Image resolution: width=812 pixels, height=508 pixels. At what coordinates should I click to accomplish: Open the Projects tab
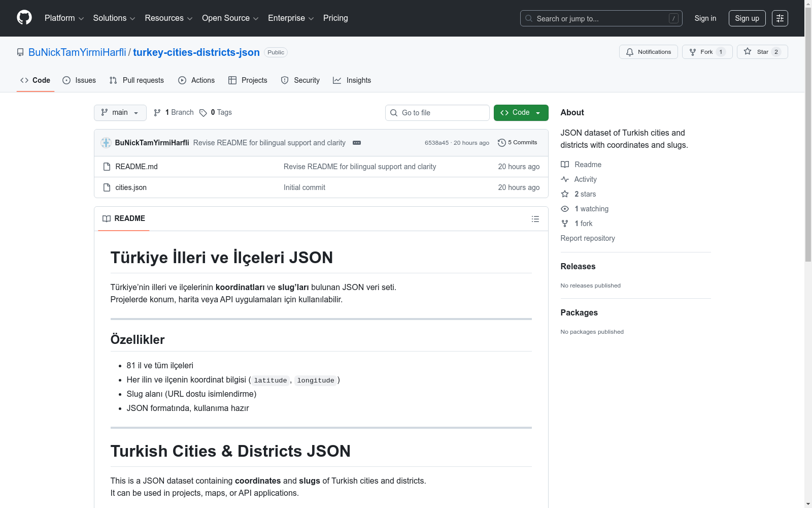(248, 80)
